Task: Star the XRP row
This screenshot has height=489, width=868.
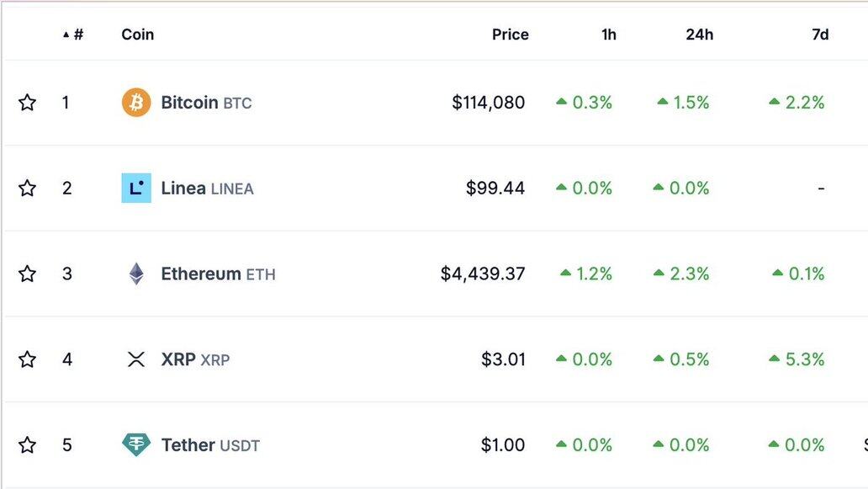Action: [x=27, y=359]
